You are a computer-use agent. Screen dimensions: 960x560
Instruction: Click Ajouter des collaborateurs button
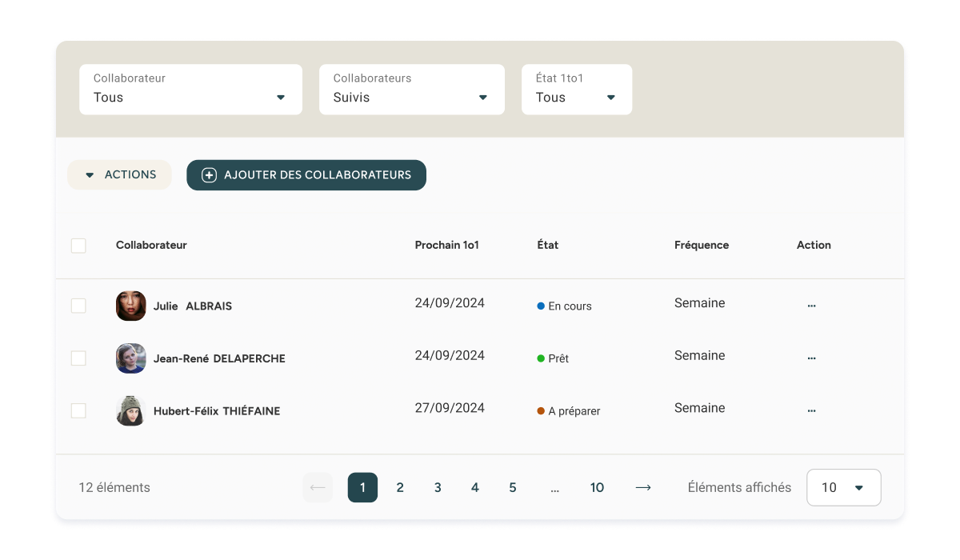(306, 175)
